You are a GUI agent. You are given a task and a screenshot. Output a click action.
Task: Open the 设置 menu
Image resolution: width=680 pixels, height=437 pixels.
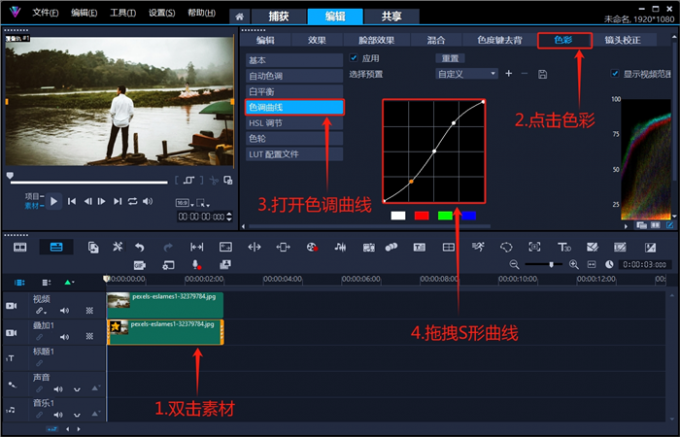[x=162, y=13]
